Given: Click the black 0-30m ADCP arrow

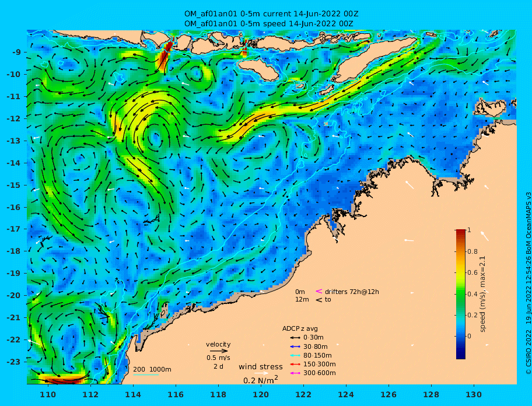Looking at the screenshot, I should pyautogui.click(x=295, y=338).
